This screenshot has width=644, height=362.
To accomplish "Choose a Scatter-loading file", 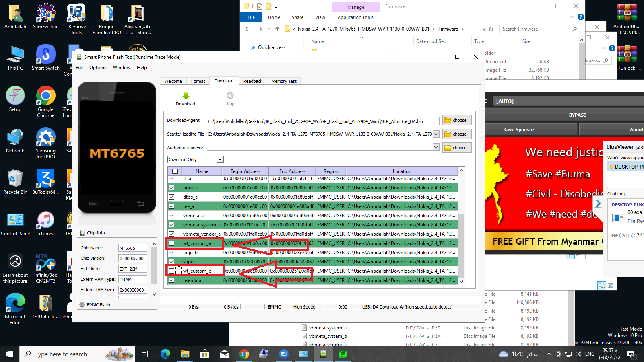I will click(x=456, y=134).
